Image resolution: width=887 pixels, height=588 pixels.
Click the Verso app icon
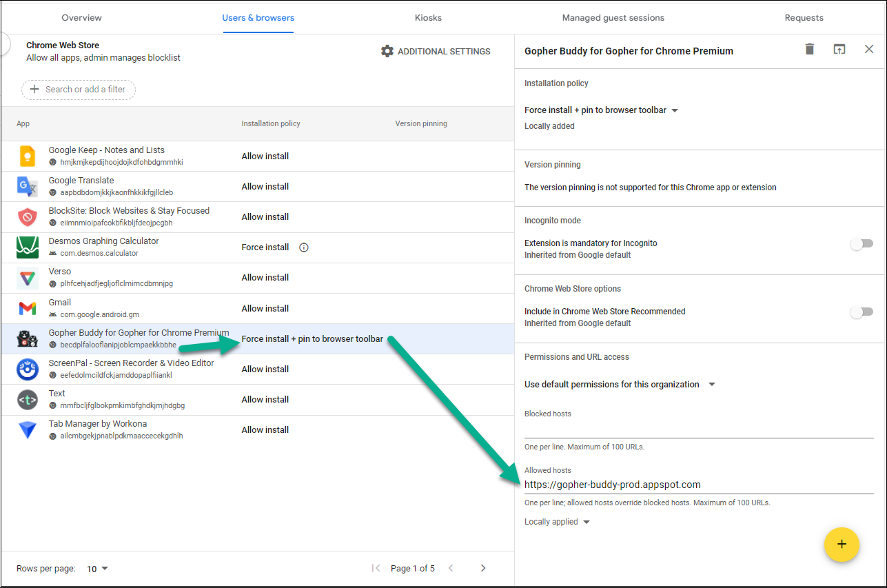click(27, 278)
